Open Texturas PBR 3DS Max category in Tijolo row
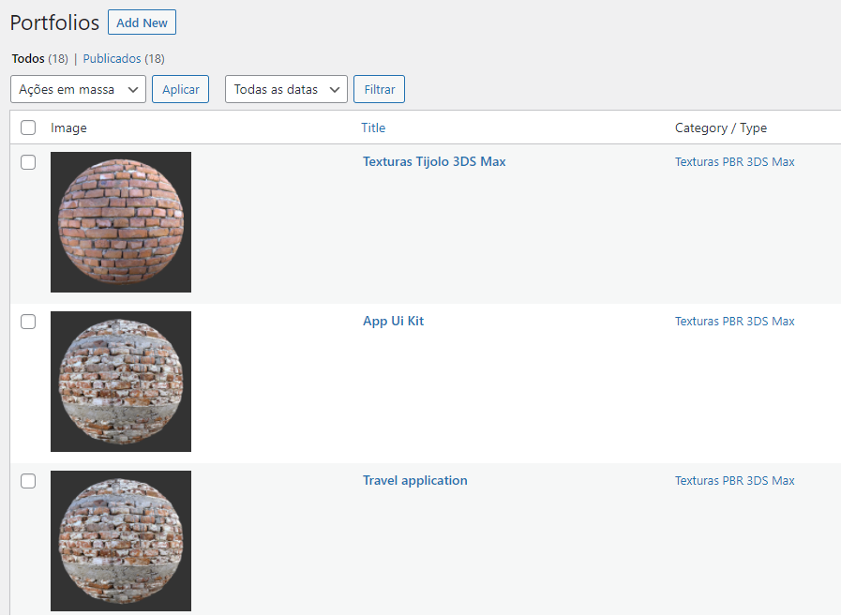Viewport: 841px width, 616px height. (735, 162)
